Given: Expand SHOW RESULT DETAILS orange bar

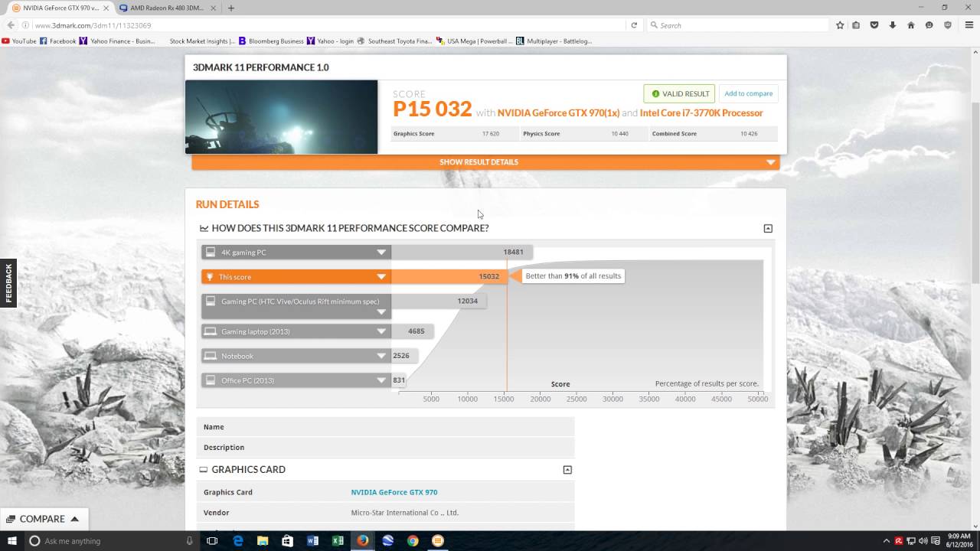Looking at the screenshot, I should click(485, 162).
